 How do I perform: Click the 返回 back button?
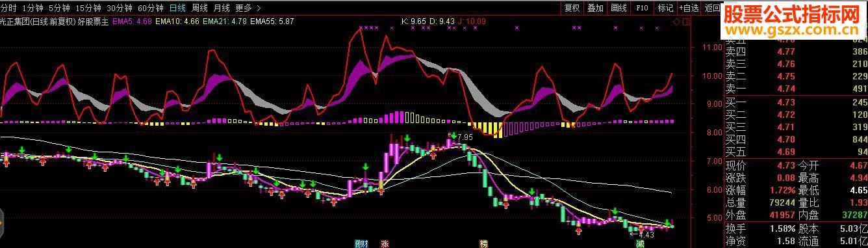711,8
